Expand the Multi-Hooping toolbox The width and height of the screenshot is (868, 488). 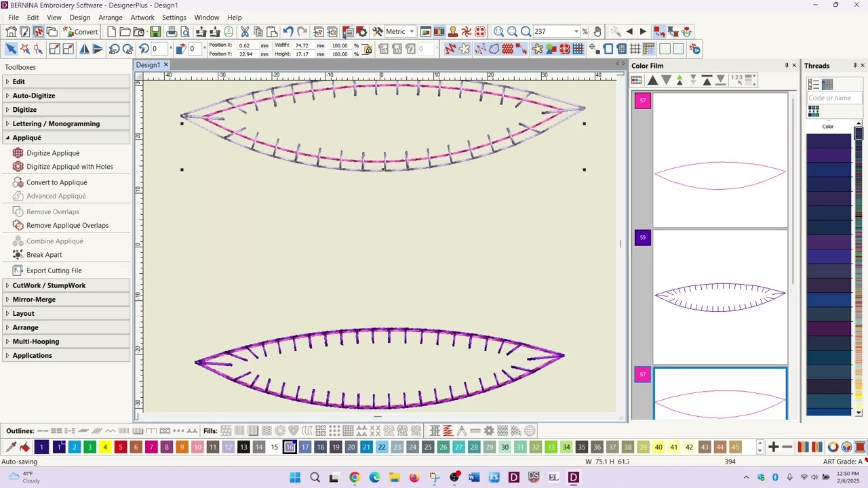[x=66, y=342]
